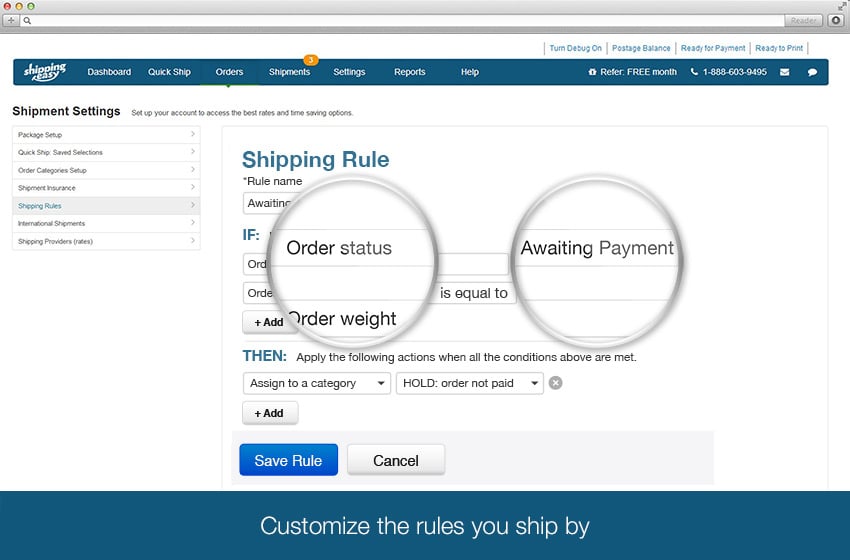850x560 pixels.
Task: Open the Reports menu
Action: [x=409, y=72]
